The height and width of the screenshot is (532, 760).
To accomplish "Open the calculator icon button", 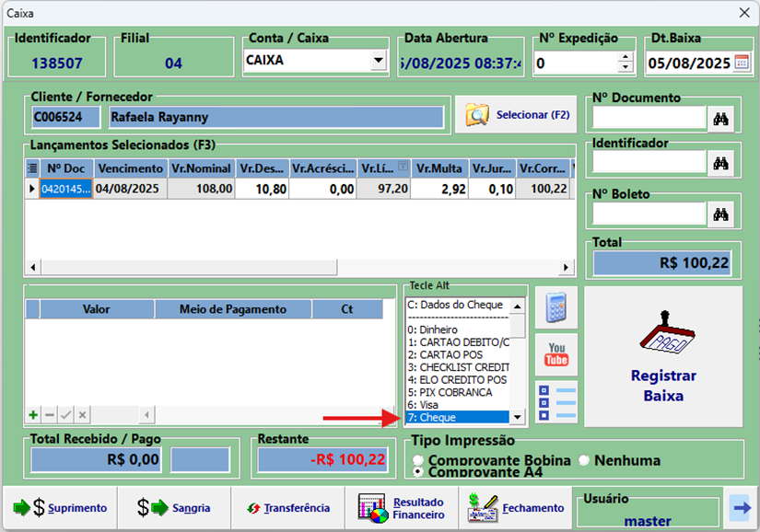I will point(555,307).
